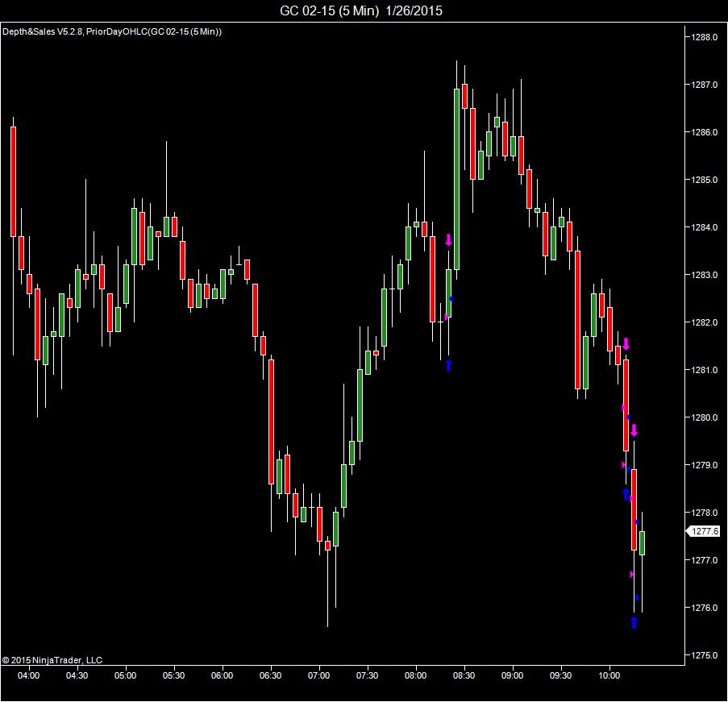The height and width of the screenshot is (702, 728).
Task: Select the 04:00 time axis label
Action: click(x=29, y=675)
